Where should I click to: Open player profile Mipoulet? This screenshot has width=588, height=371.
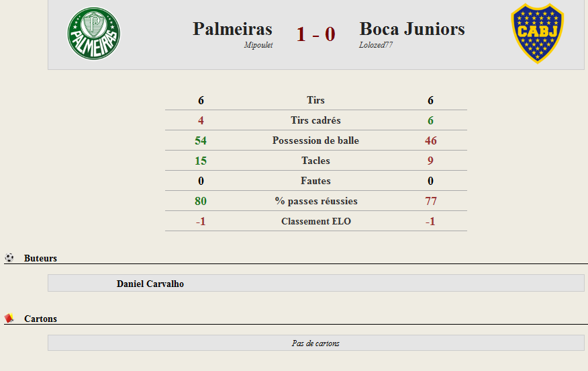(258, 45)
